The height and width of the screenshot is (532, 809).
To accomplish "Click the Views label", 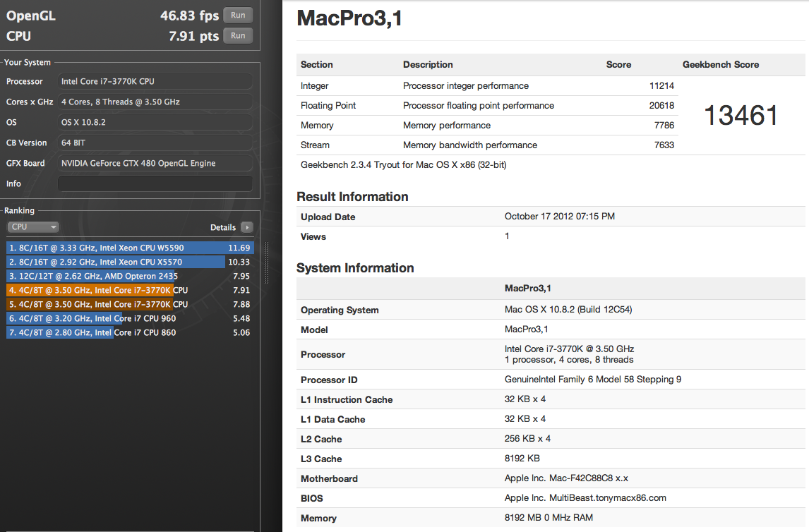I will coord(313,236).
